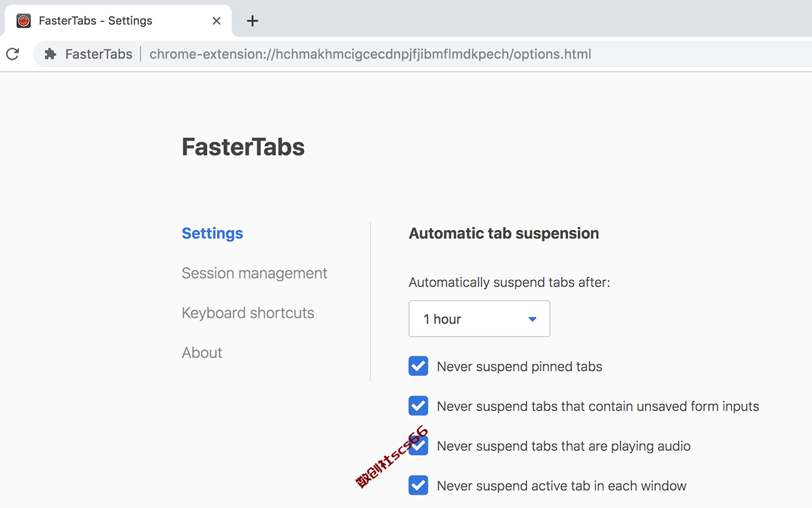Open a new tab with plus icon
This screenshot has height=508, width=812.
[252, 21]
